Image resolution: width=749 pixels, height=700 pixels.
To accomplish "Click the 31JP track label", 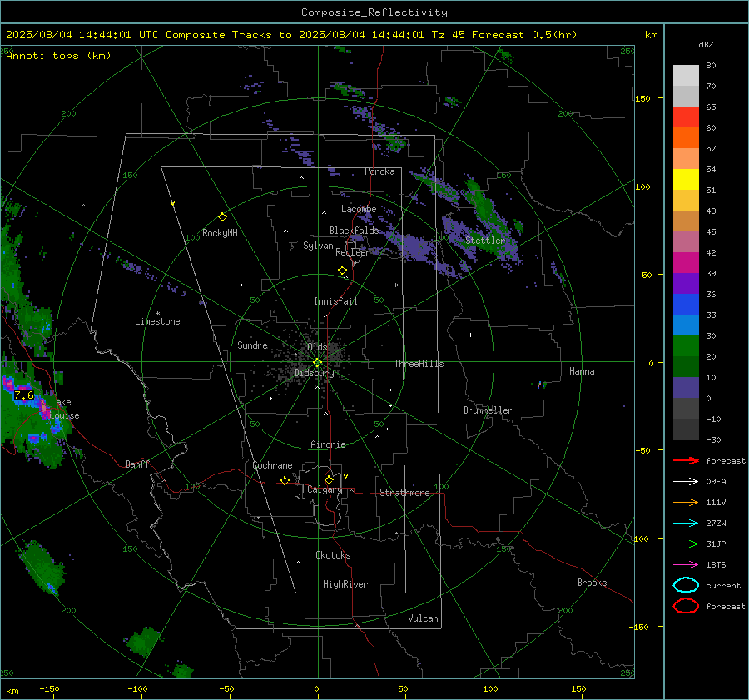I will [x=716, y=544].
